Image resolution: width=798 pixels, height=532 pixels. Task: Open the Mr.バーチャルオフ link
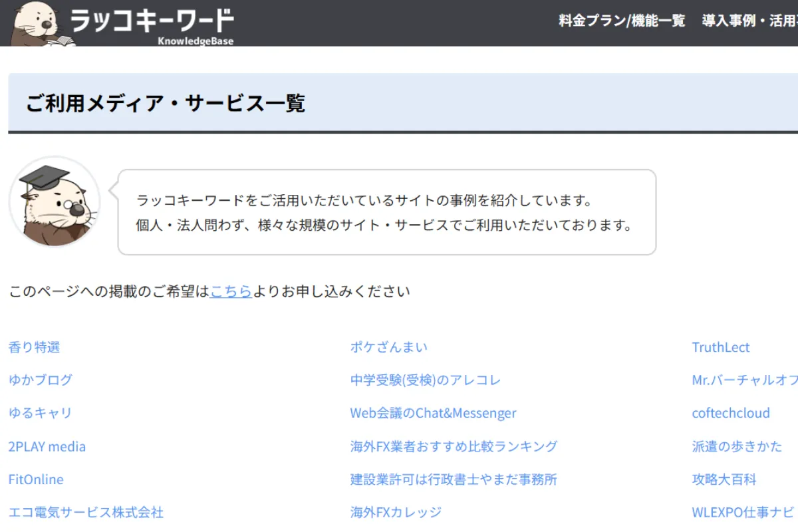(x=745, y=380)
